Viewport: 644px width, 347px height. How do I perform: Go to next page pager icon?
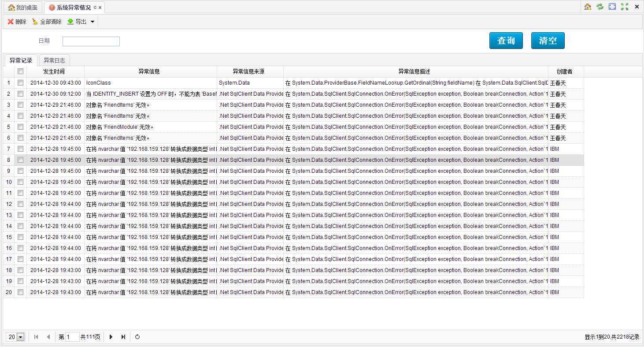point(111,337)
